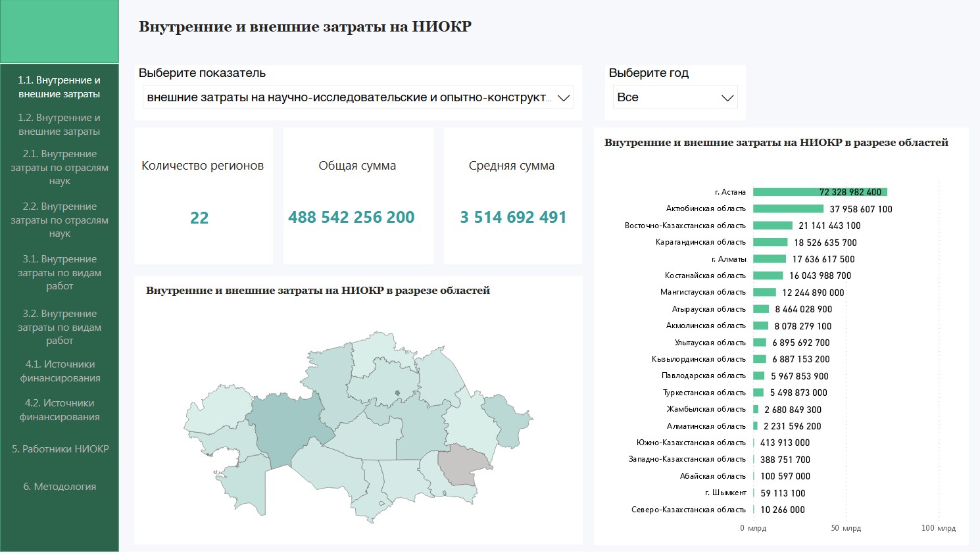Open tab 1.1 Внутренние и внешние затраты
The height and width of the screenshot is (557, 980).
coord(59,87)
